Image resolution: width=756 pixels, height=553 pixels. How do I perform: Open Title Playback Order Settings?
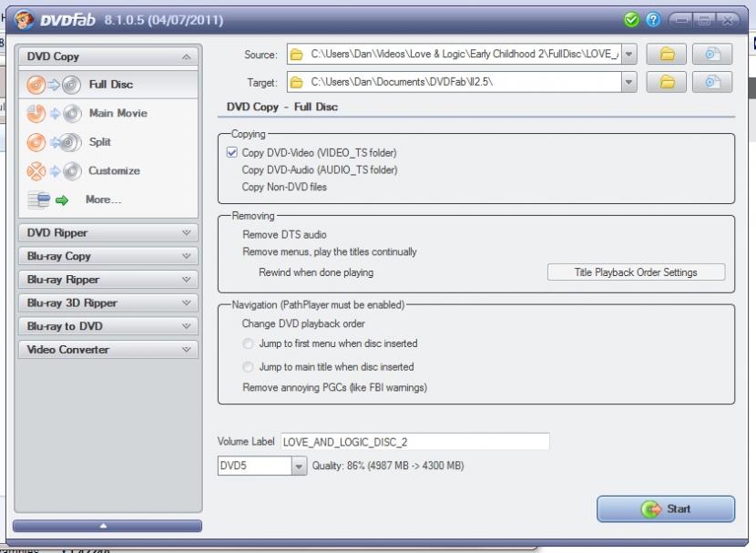tap(636, 272)
